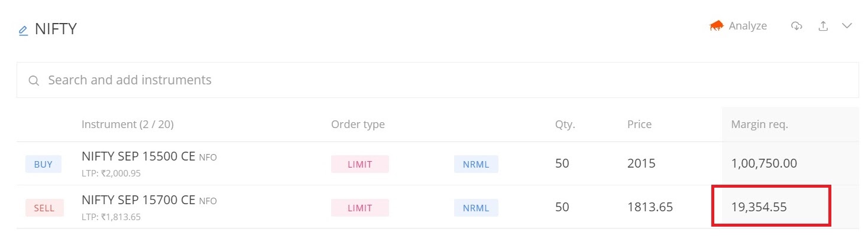The height and width of the screenshot is (252, 868).
Task: Toggle the SELL tag on 15700 CE
Action: click(44, 208)
